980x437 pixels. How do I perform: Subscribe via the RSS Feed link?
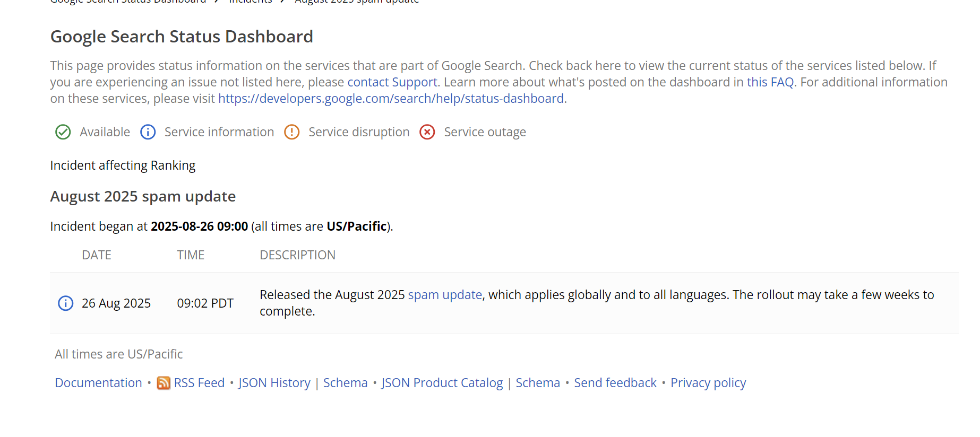click(199, 383)
